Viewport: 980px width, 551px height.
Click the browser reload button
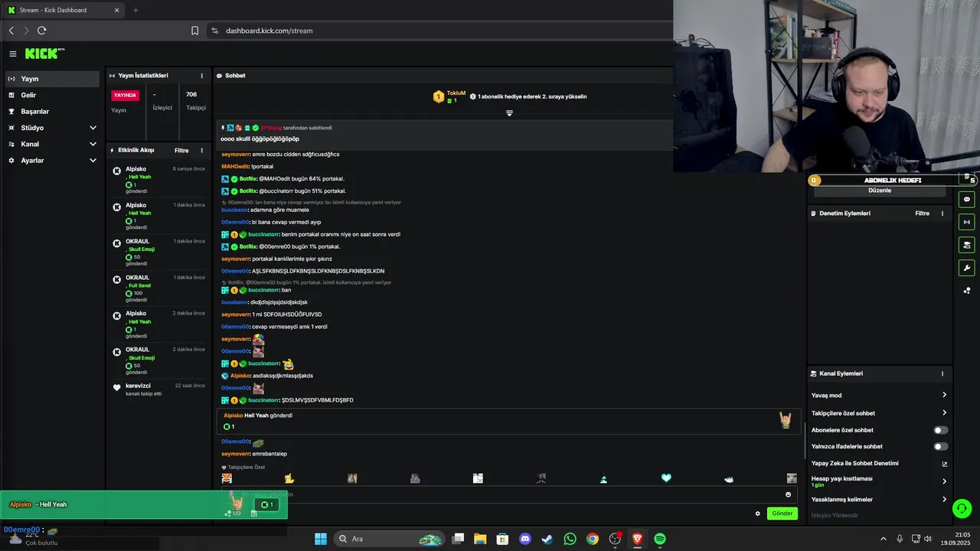pyautogui.click(x=41, y=31)
